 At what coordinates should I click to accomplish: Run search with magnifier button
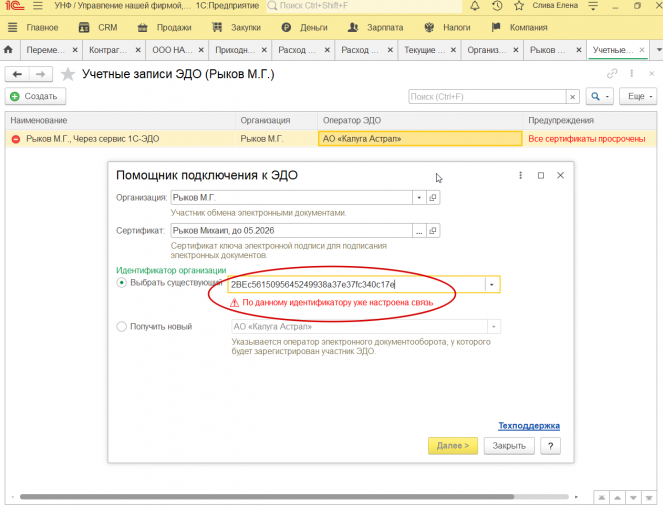(x=595, y=97)
